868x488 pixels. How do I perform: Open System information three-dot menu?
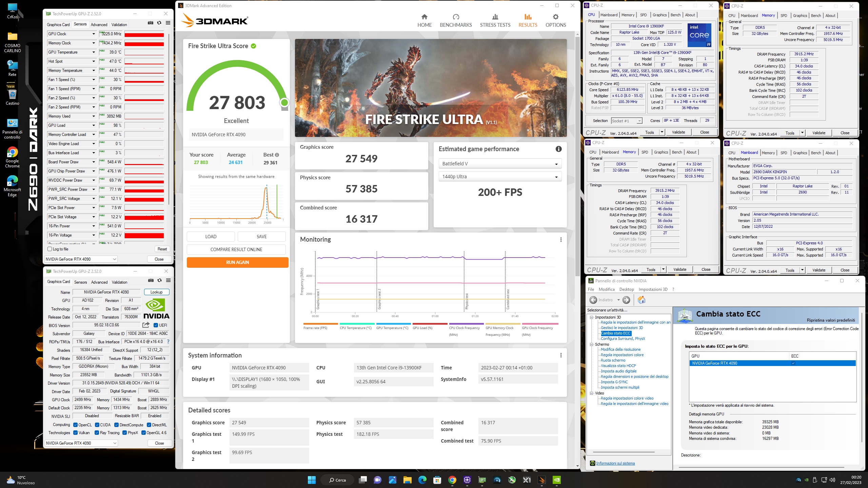(x=561, y=355)
